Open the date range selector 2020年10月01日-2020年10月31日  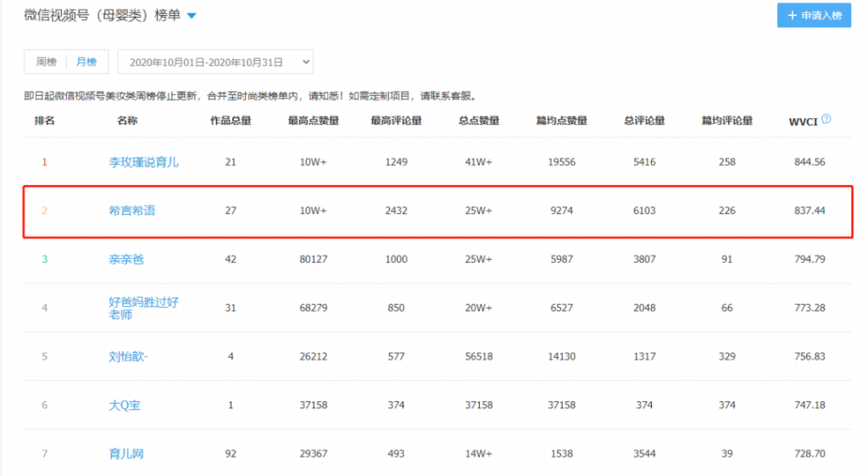215,62
